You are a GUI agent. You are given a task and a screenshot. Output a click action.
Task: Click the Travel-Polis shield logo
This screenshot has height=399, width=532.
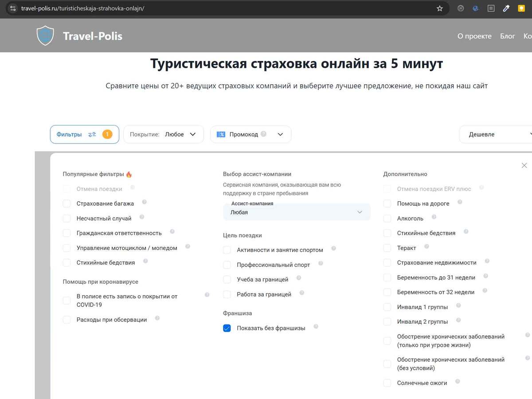pos(45,35)
